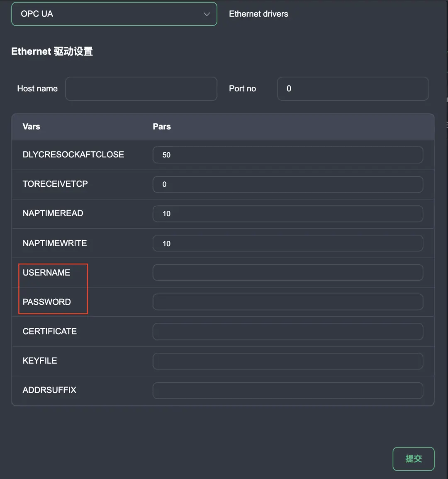Open the OPC UA driver dropdown
Screen dimensions: 448x479
[114, 14]
